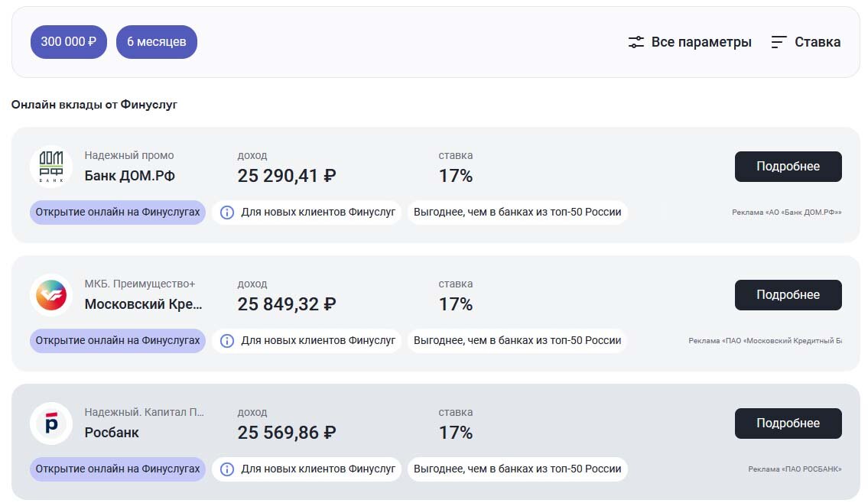Click the Выгоднее, чем в банках tag in the Росбанк card
The image size is (868, 503).
(x=517, y=469)
